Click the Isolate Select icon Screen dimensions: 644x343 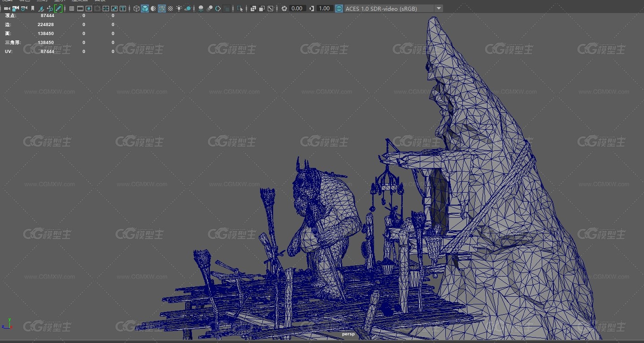coord(239,9)
